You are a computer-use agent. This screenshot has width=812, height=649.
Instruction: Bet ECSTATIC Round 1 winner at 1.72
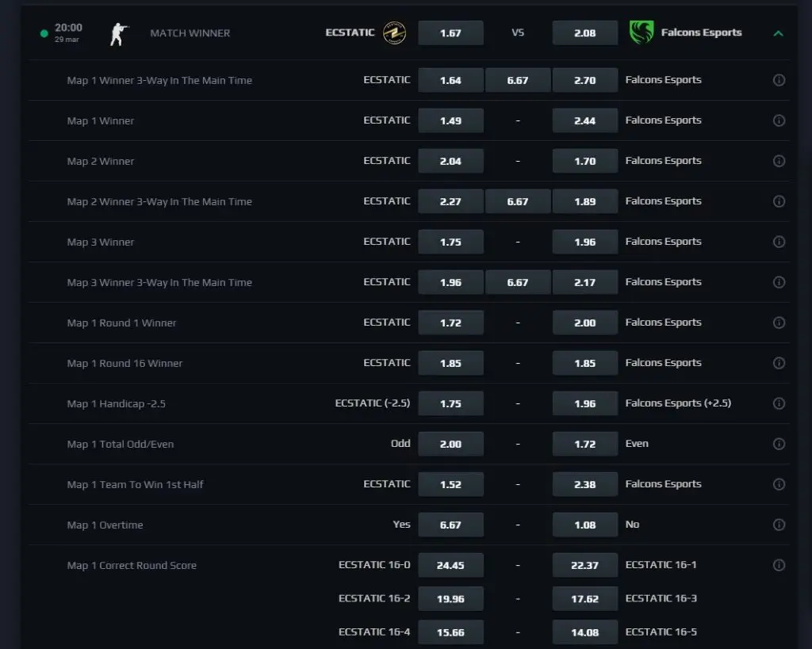coord(450,323)
